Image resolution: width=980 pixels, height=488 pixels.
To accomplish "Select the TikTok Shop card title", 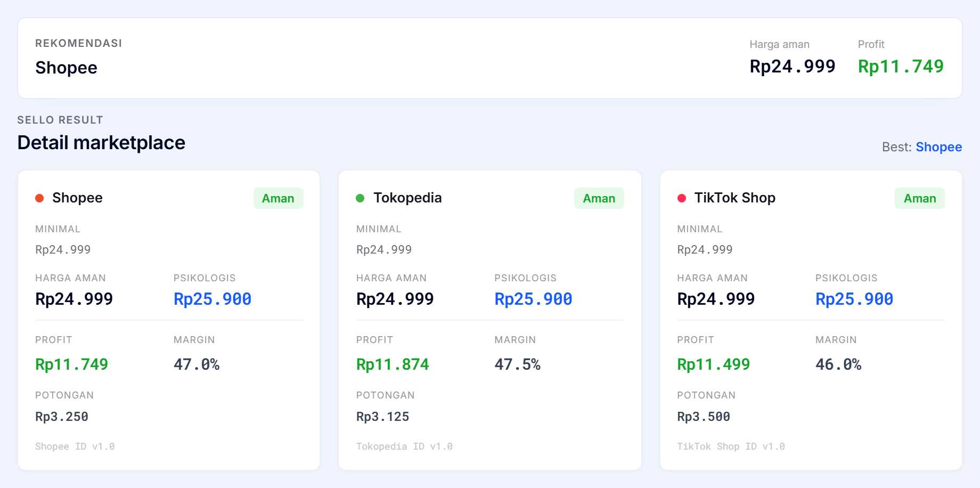I will pyautogui.click(x=735, y=198).
